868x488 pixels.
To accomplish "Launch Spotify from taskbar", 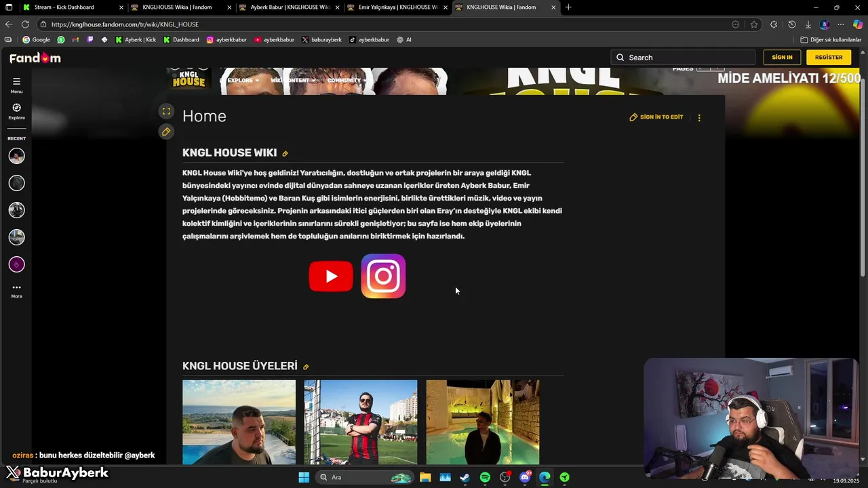I will (x=485, y=477).
